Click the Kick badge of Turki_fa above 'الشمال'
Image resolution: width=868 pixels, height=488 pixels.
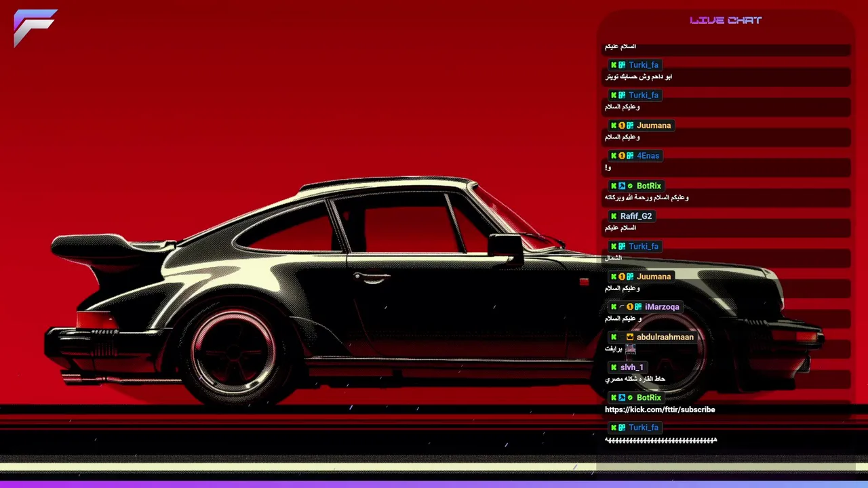tap(614, 247)
